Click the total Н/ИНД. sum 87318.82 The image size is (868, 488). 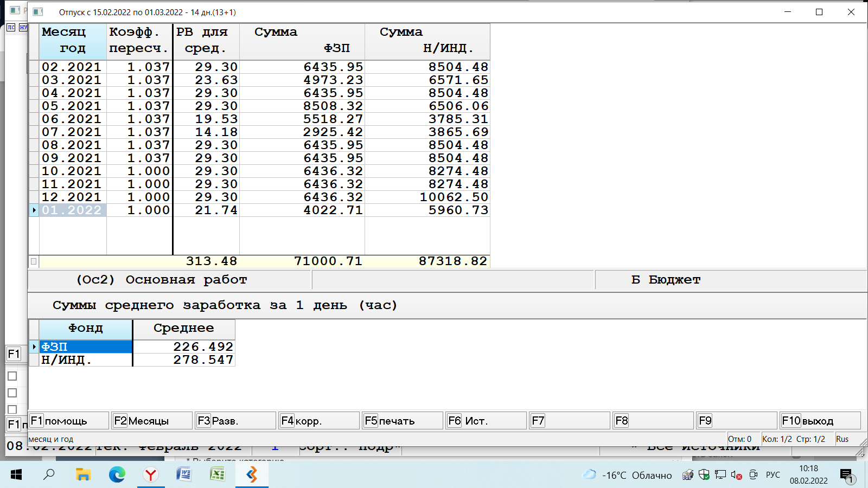[453, 261]
